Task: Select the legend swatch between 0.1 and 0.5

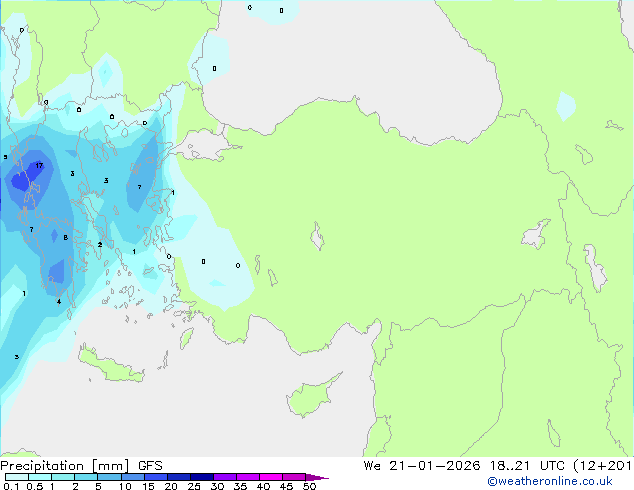Action: [x=17, y=477]
